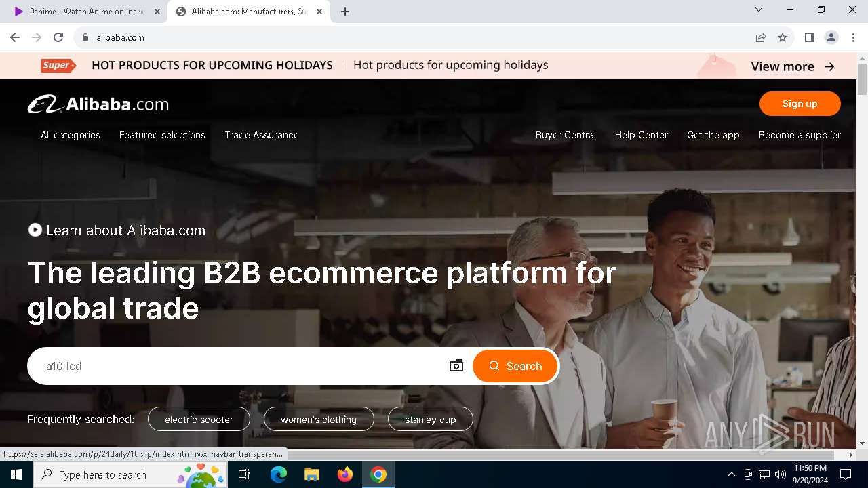Select the electric scooter suggestion

[x=199, y=420]
